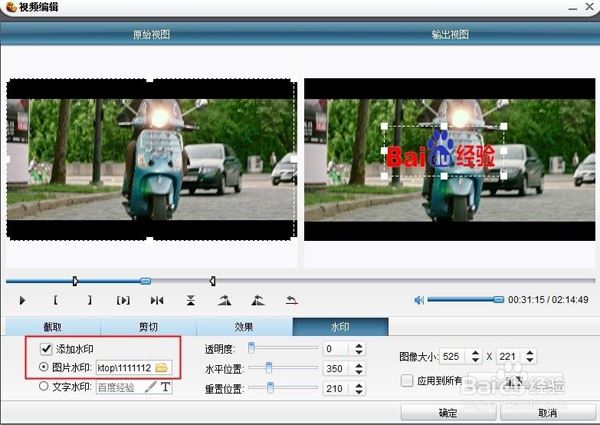Play the video preview
The width and height of the screenshot is (600, 425).
click(x=22, y=300)
